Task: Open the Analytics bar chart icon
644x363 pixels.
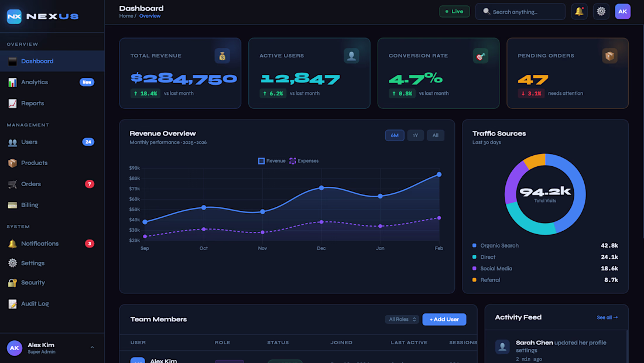Action: pos(13,83)
